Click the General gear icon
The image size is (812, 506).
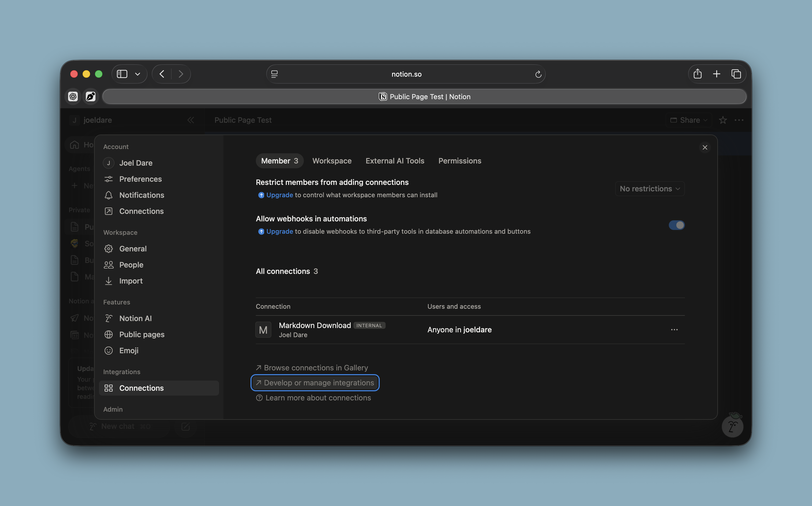pyautogui.click(x=109, y=249)
